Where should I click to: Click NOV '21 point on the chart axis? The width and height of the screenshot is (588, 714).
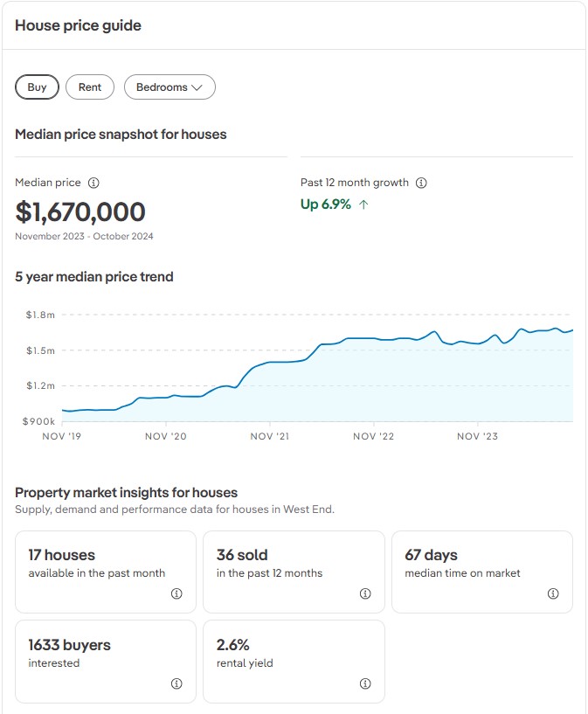[x=269, y=436]
